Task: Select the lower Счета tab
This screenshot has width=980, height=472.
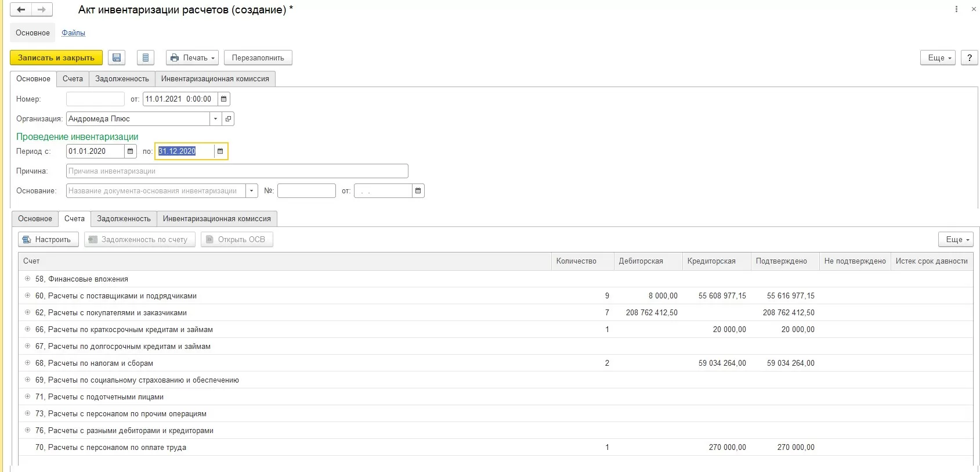Action: 74,219
